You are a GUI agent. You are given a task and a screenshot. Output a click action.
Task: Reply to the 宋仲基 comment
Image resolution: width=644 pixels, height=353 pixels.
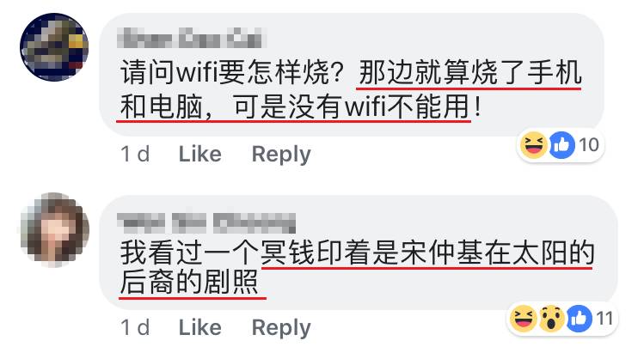[x=281, y=328]
